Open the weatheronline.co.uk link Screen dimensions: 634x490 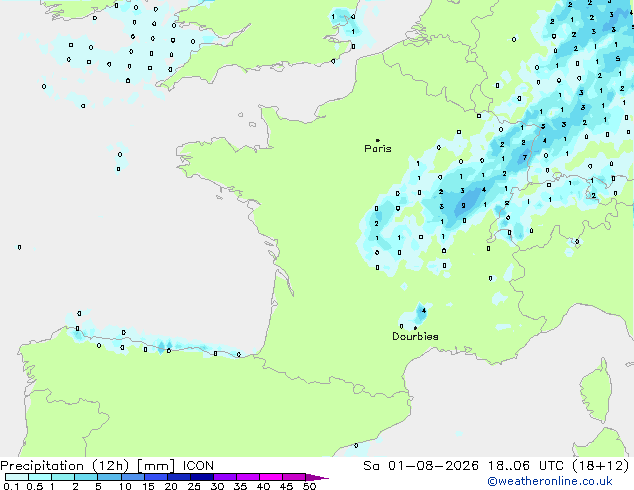click(550, 482)
